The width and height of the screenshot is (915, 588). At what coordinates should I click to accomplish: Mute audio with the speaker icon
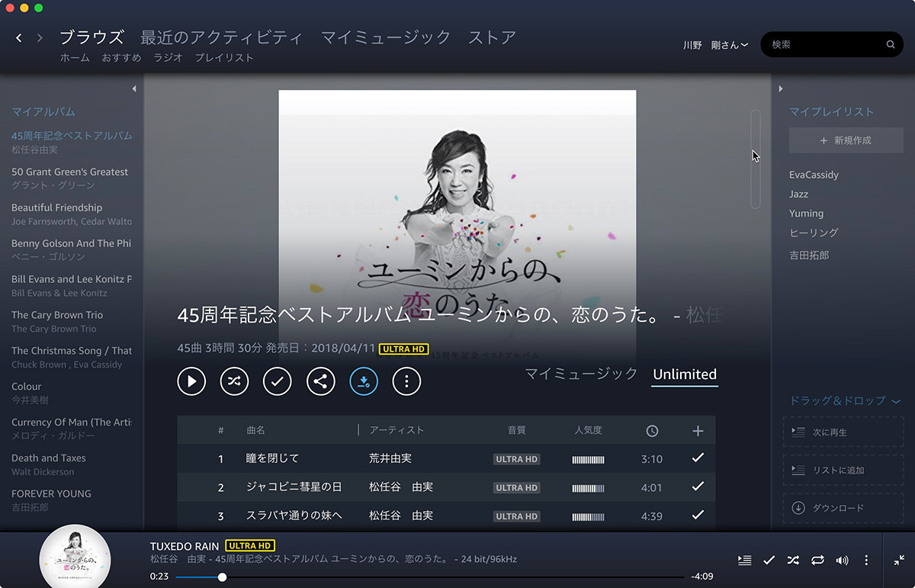(842, 561)
